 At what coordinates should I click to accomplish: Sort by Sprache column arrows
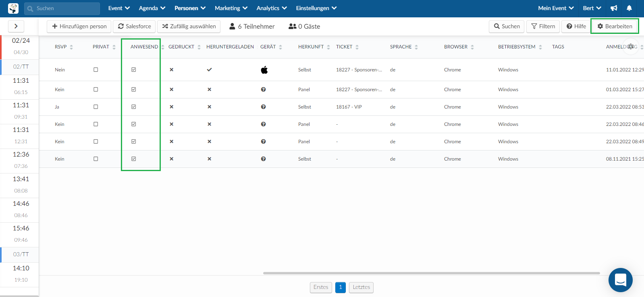click(416, 47)
